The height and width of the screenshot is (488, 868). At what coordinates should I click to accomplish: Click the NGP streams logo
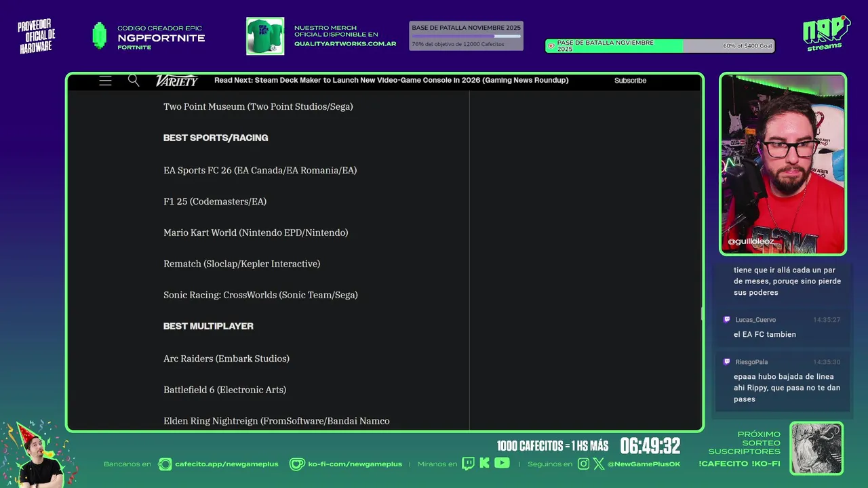826,33
